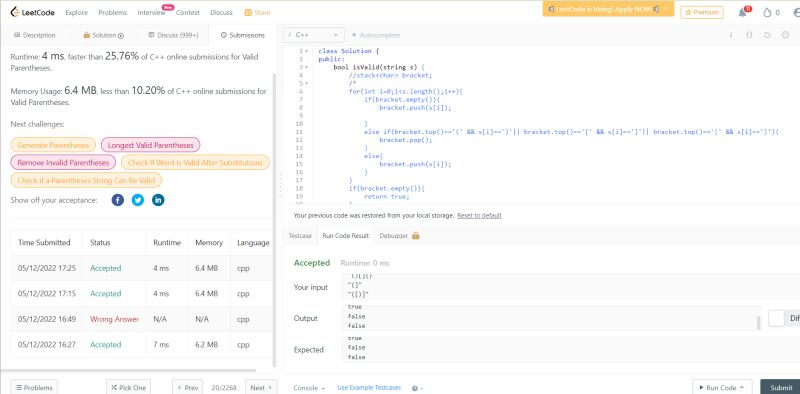Toggle the Diff switch
This screenshot has width=800, height=394.
click(x=776, y=318)
